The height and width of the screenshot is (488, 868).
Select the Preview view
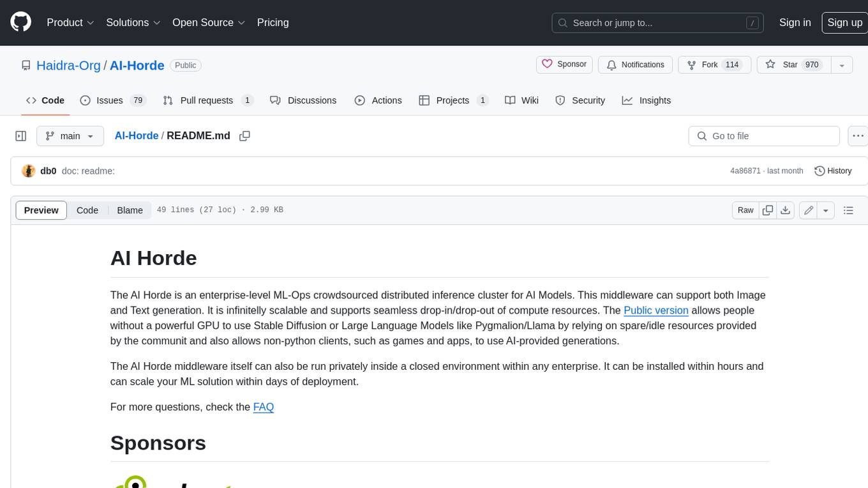click(x=41, y=210)
